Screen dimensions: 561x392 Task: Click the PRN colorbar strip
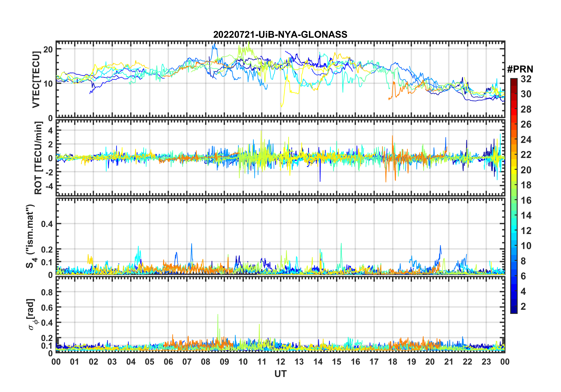pos(514,196)
